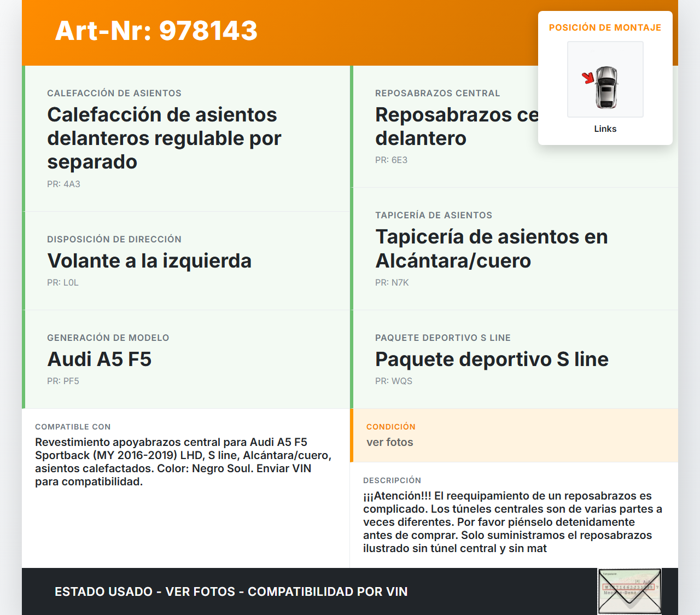
Task: Click the 'REPOSABRAZOS CENTRAL' label
Action: tap(437, 93)
